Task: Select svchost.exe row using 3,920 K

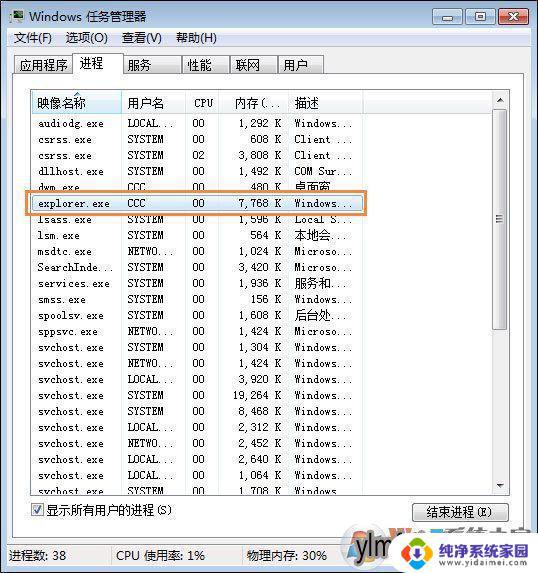Action: 197,379
